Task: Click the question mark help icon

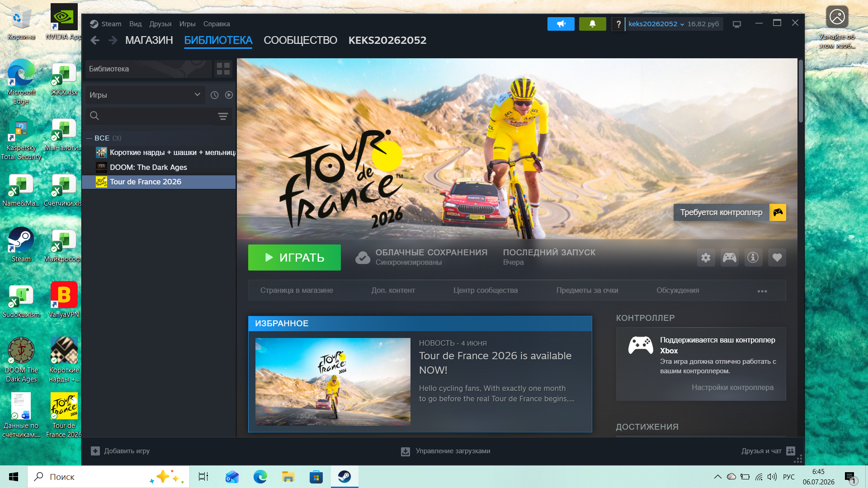Action: pyautogui.click(x=618, y=24)
